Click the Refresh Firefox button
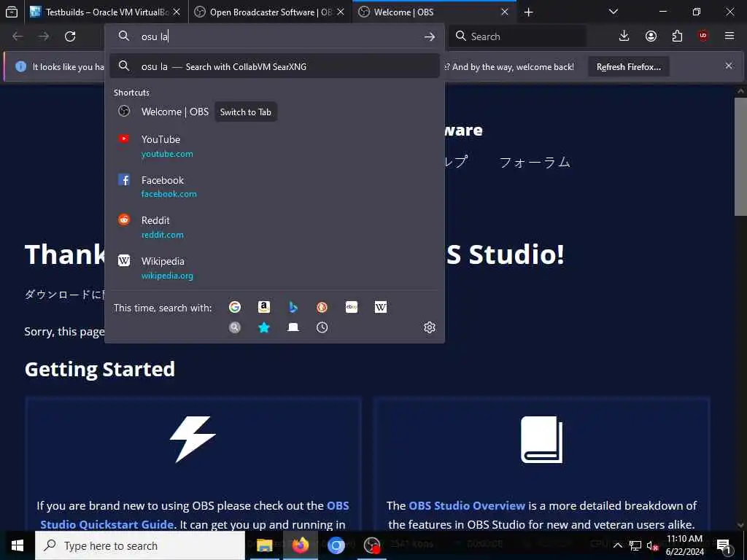Screen dimensions: 747x560 coord(628,66)
